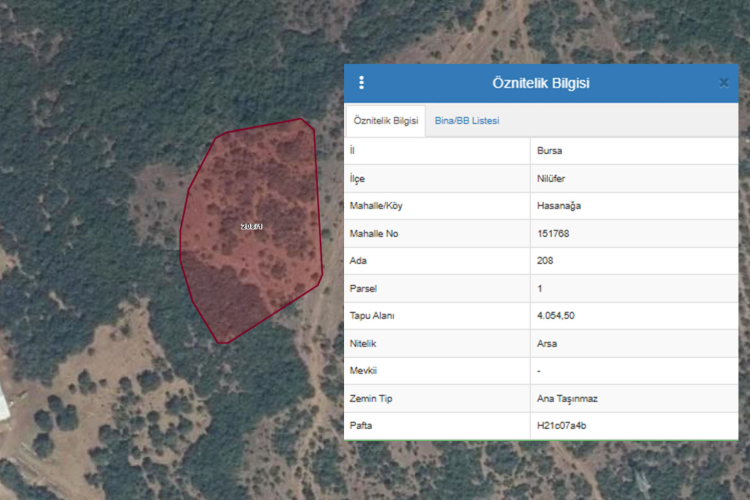Select the Arsa value in Nitelik row
This screenshot has height=500, width=750.
point(547,343)
